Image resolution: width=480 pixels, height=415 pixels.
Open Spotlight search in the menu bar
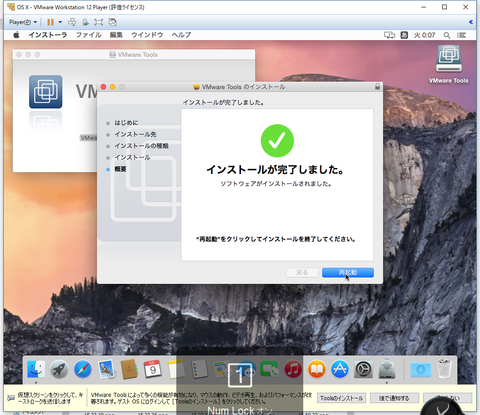point(447,35)
